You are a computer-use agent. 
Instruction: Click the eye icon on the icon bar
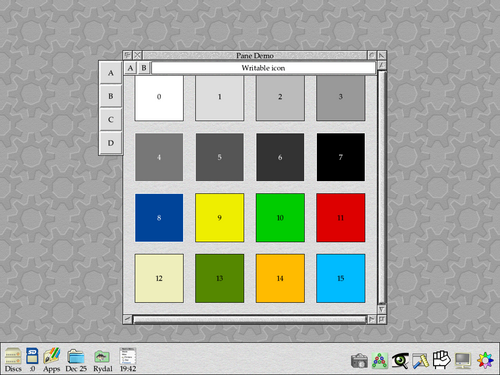(400, 361)
